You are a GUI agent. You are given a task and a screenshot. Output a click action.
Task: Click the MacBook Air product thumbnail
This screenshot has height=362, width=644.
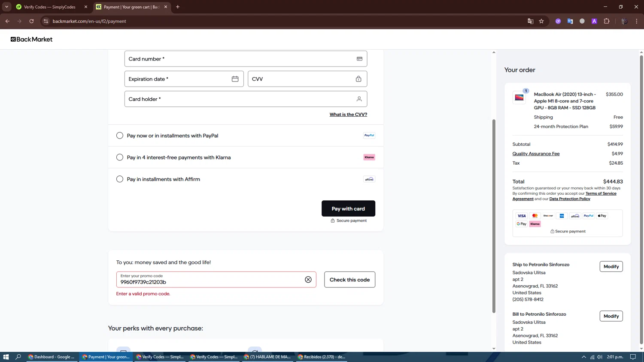coord(519,98)
